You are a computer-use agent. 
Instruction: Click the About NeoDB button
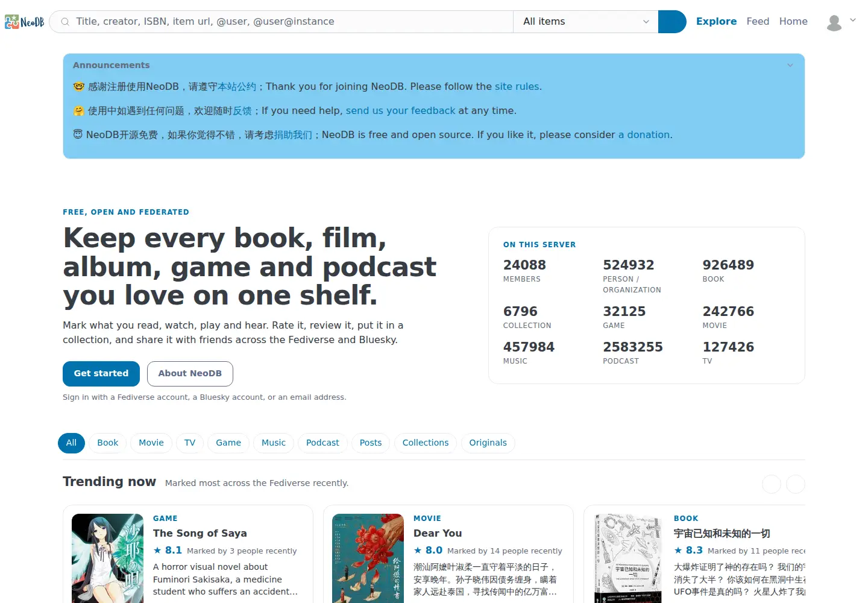pos(190,374)
